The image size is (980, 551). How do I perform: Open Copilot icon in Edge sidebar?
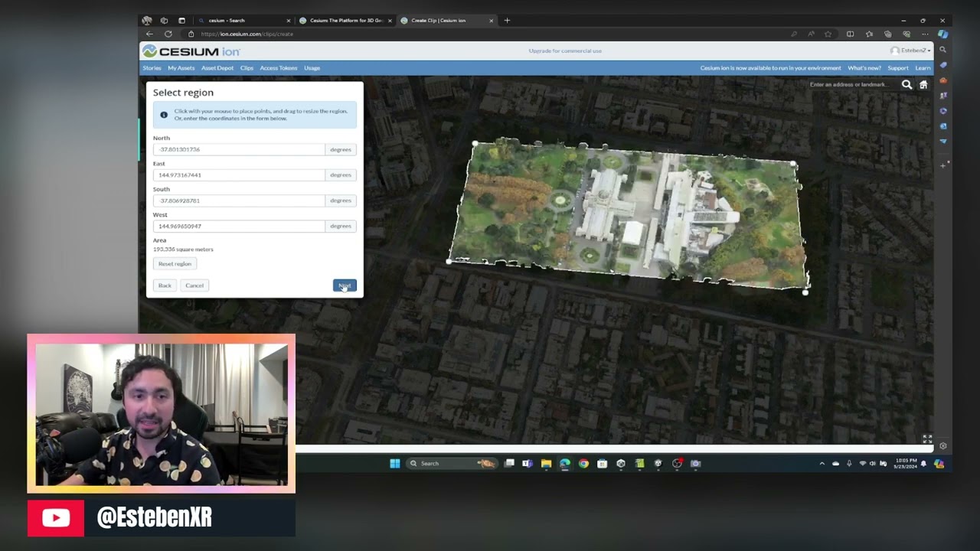pos(943,34)
